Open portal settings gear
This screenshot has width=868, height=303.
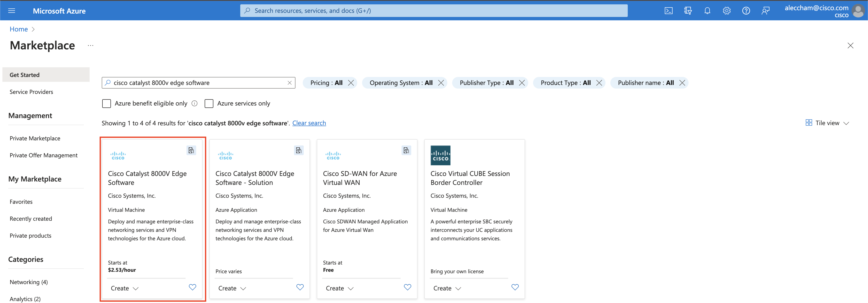pos(727,11)
